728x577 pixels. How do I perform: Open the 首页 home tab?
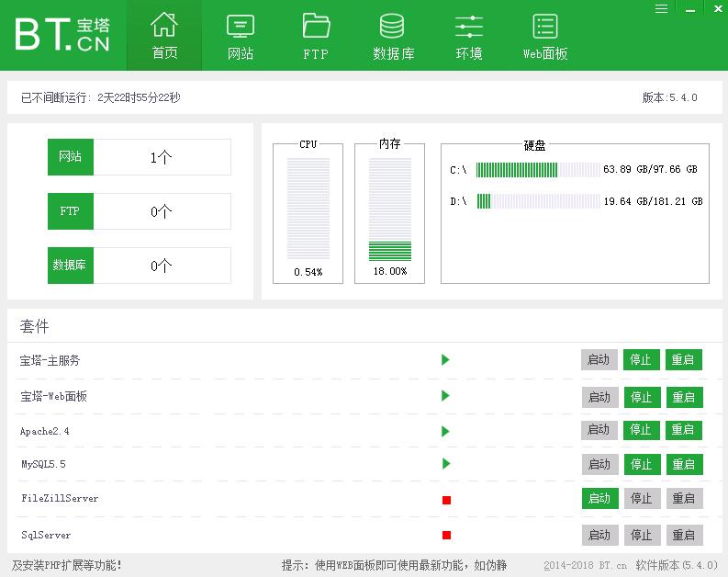164,36
